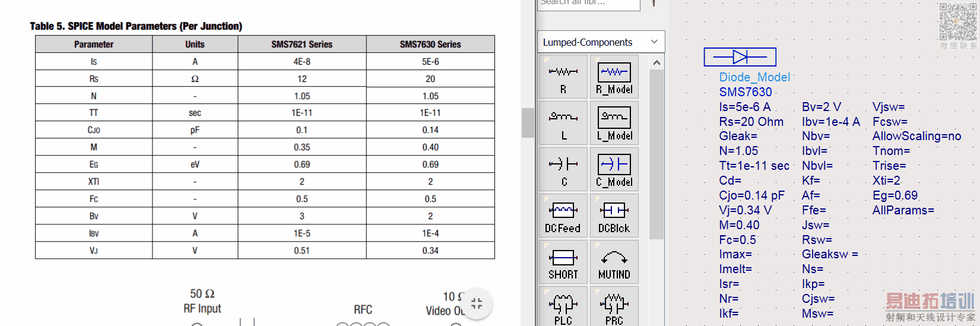Pick the C_Model palette icon

[x=614, y=169]
